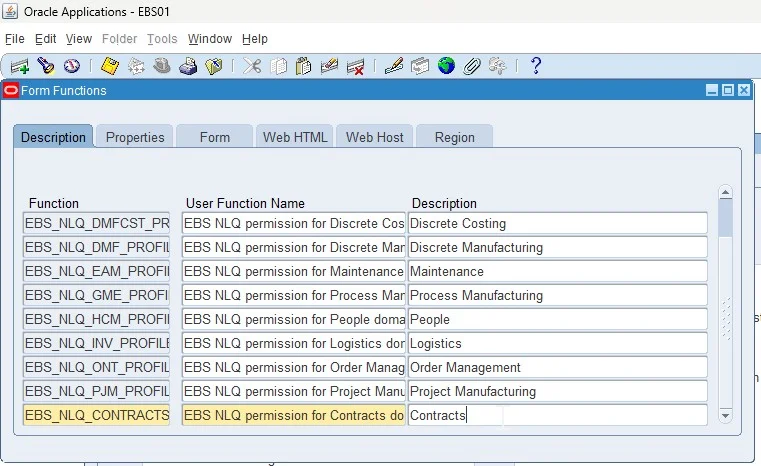761x466 pixels.
Task: Click the Project Manufacturing description field
Action: 558,391
